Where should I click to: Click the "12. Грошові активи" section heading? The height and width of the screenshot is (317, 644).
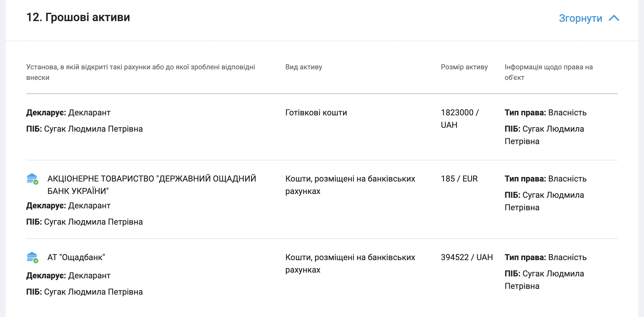coord(78,17)
